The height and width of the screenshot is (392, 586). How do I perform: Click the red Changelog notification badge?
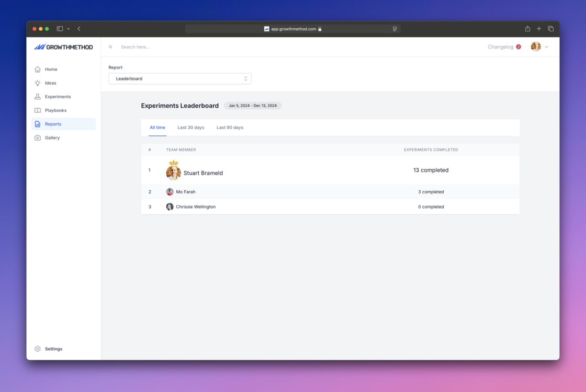[x=519, y=47]
